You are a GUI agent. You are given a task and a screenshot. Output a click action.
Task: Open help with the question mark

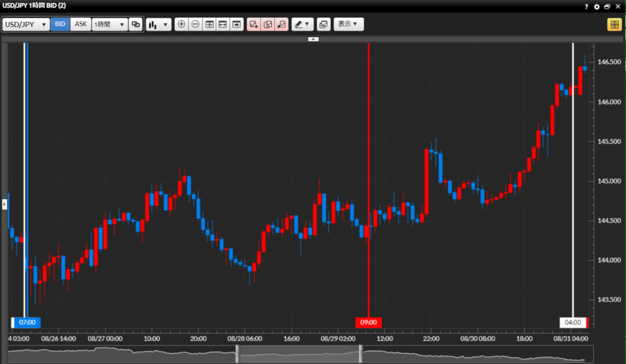586,6
